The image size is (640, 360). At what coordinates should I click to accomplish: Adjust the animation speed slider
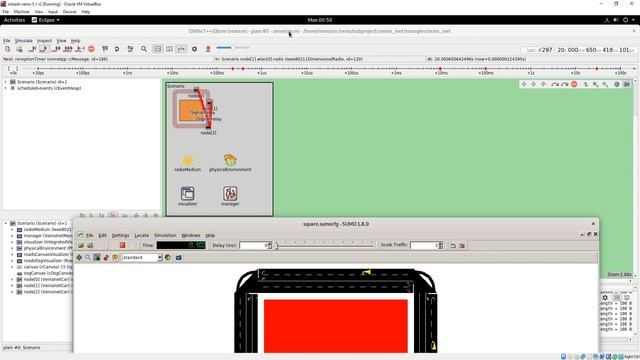click(233, 48)
